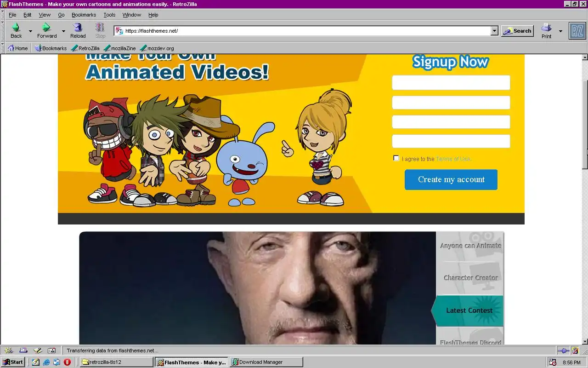Open the Address Book icon in the status bar
Image resolution: width=588 pixels, height=368 pixels.
(51, 351)
